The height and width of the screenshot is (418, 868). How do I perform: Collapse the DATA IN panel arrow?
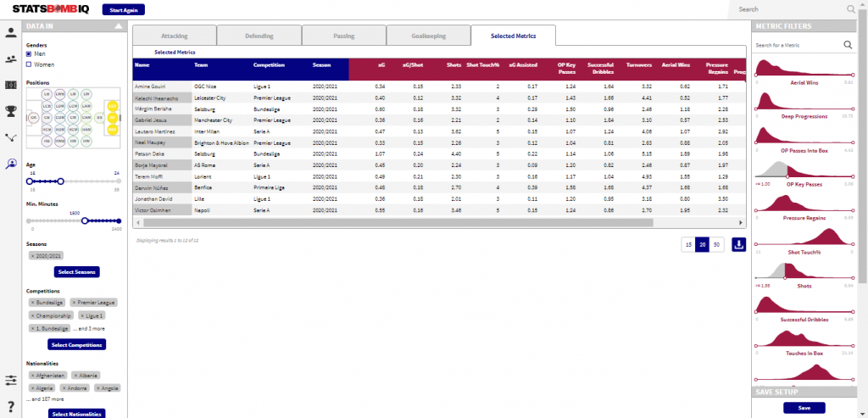click(x=118, y=26)
